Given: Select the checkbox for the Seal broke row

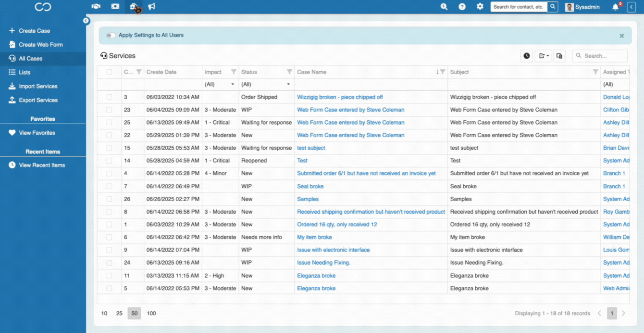Looking at the screenshot, I should 109,186.
